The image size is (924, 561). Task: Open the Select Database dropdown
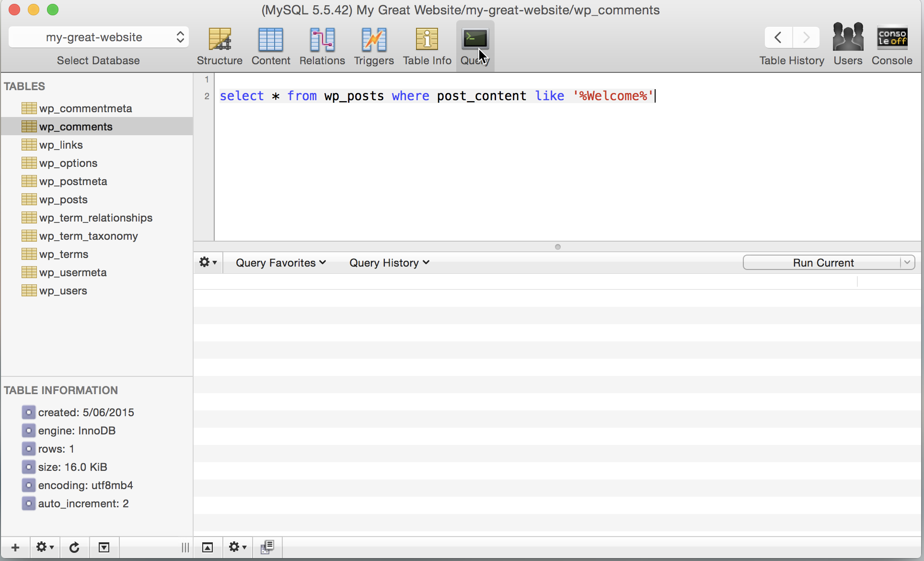pyautogui.click(x=98, y=37)
